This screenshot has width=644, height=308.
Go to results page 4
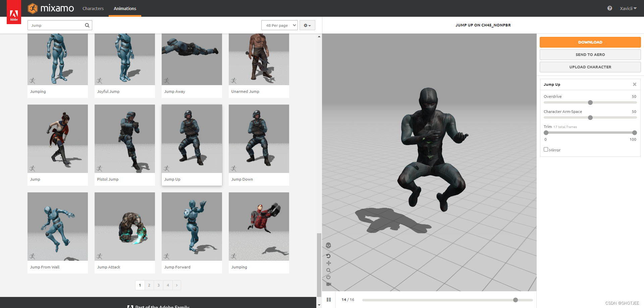point(168,285)
